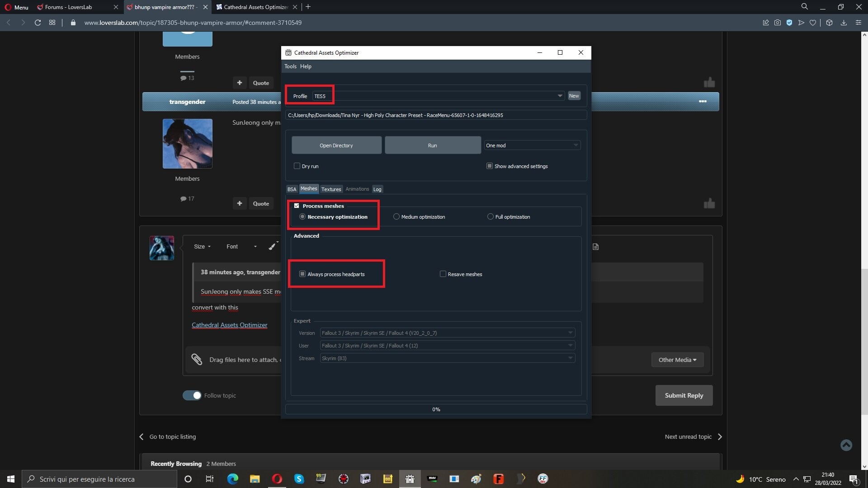Click the Open Directory button
This screenshot has width=868, height=488.
[336, 145]
